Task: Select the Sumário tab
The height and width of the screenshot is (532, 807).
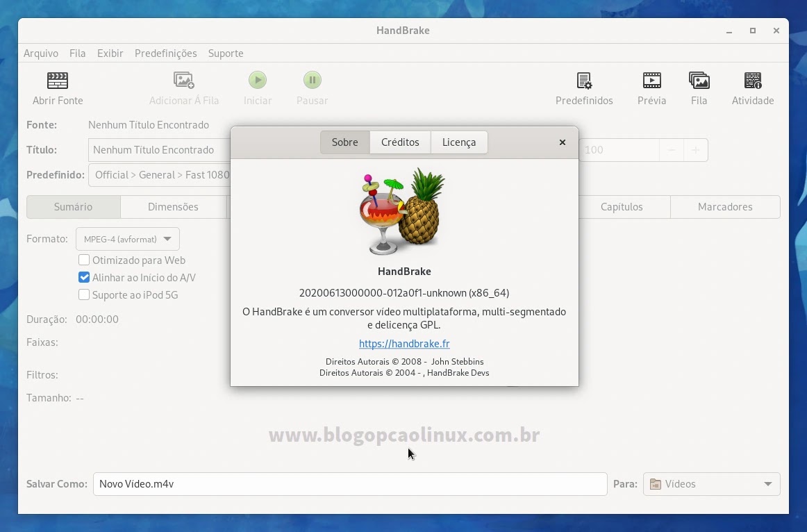Action: click(73, 207)
